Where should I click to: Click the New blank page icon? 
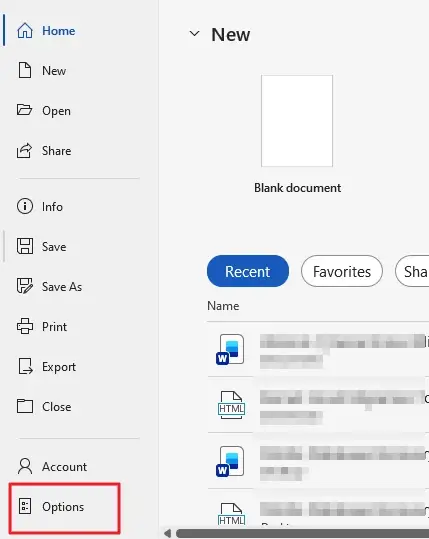[x=25, y=70]
